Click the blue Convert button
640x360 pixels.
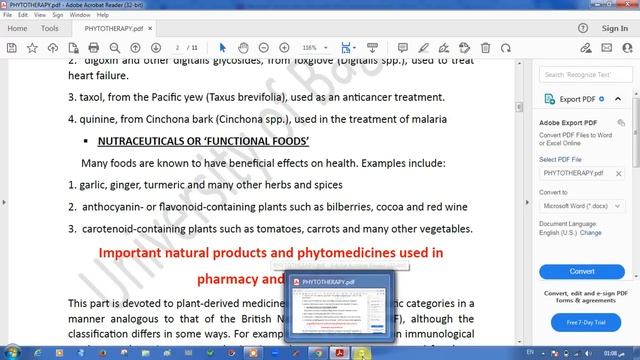pyautogui.click(x=582, y=271)
